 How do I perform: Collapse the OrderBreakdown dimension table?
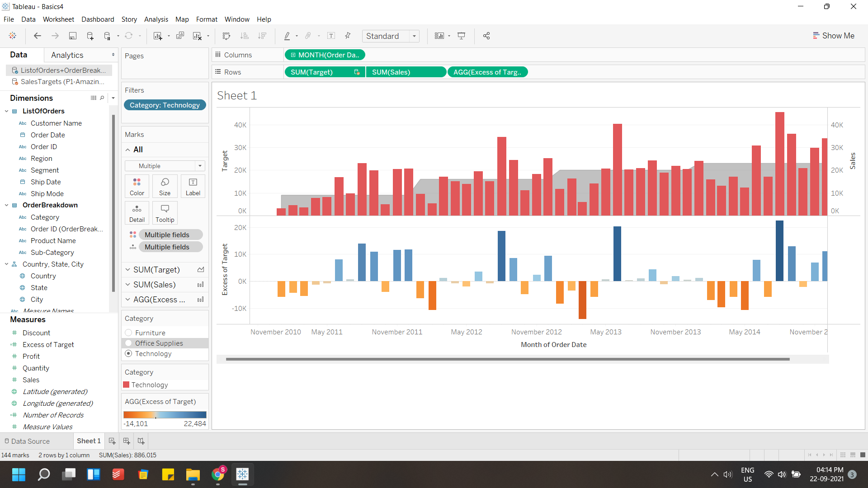(x=6, y=205)
